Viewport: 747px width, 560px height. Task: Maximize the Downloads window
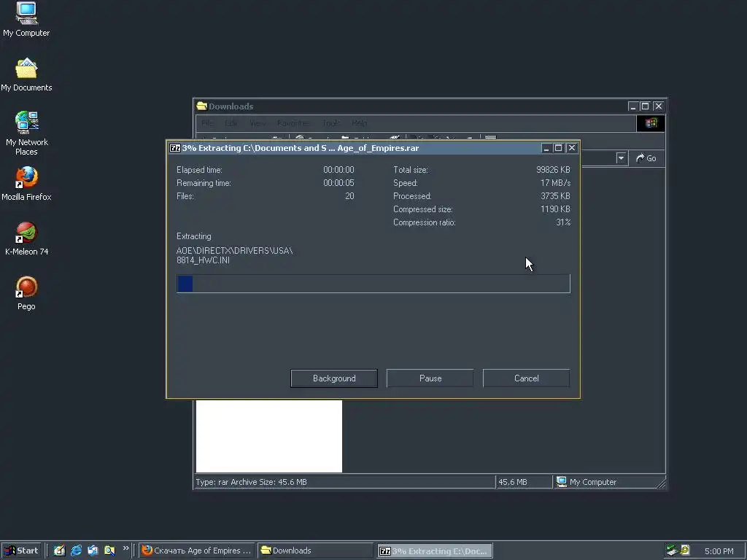[645, 106]
